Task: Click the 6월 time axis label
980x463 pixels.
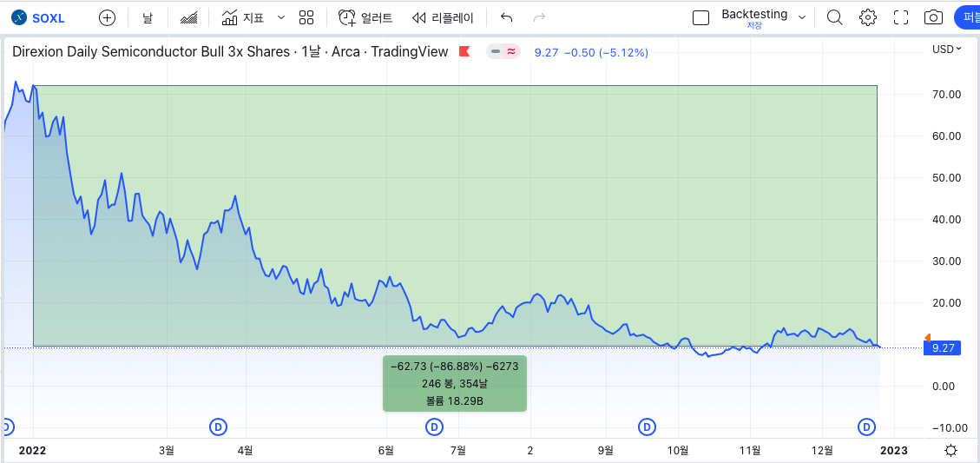Action: click(386, 450)
